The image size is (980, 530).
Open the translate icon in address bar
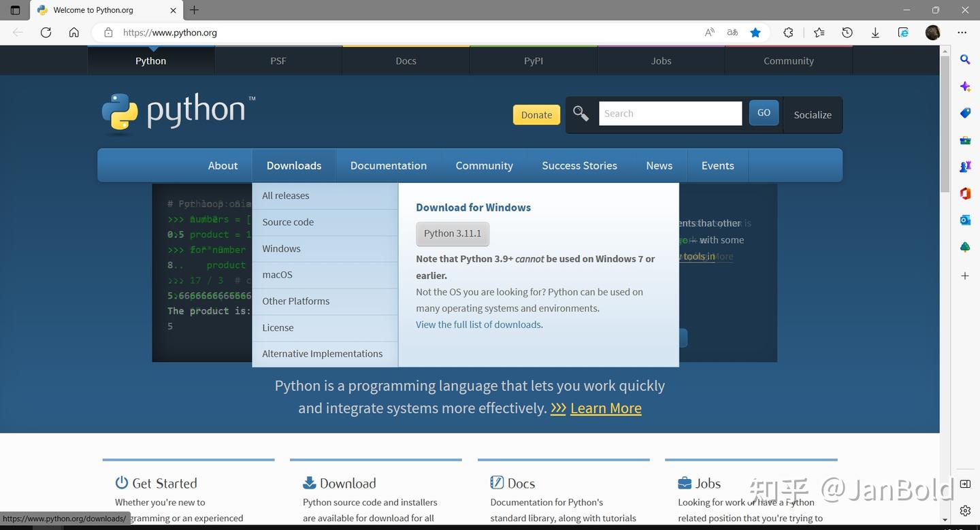(x=732, y=32)
